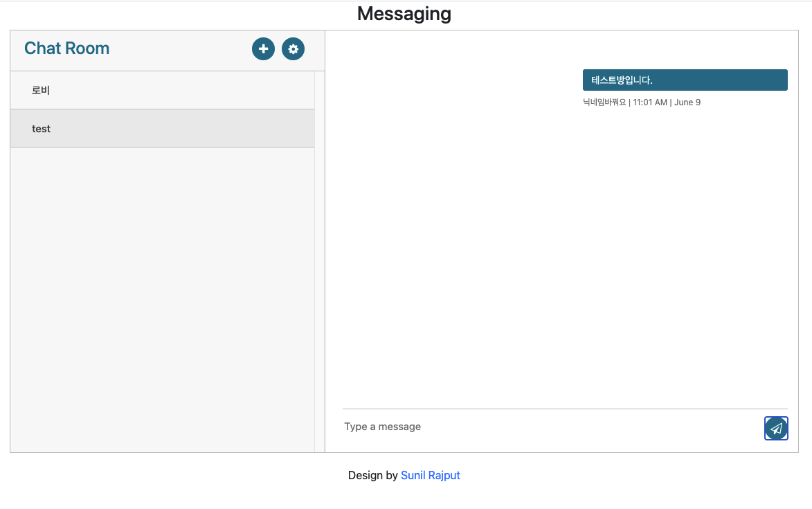Click the 테스트방입니다. message bubble
The width and height of the screenshot is (812, 509).
[x=685, y=80]
